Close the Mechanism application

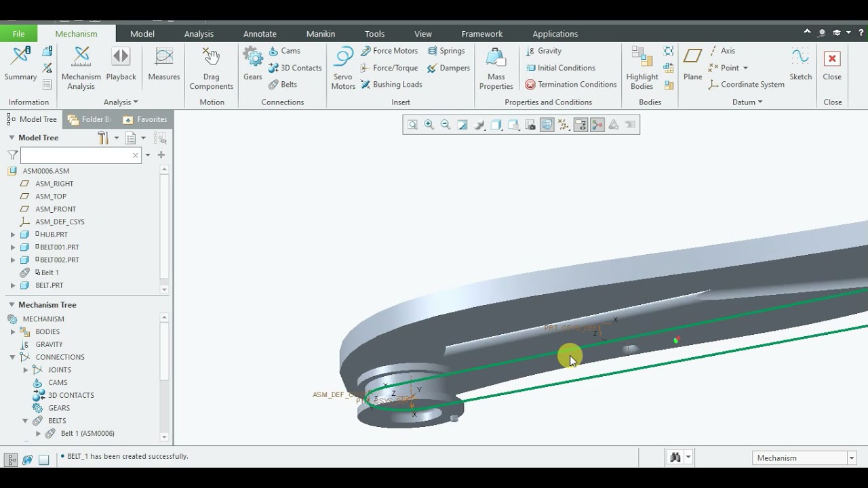832,64
